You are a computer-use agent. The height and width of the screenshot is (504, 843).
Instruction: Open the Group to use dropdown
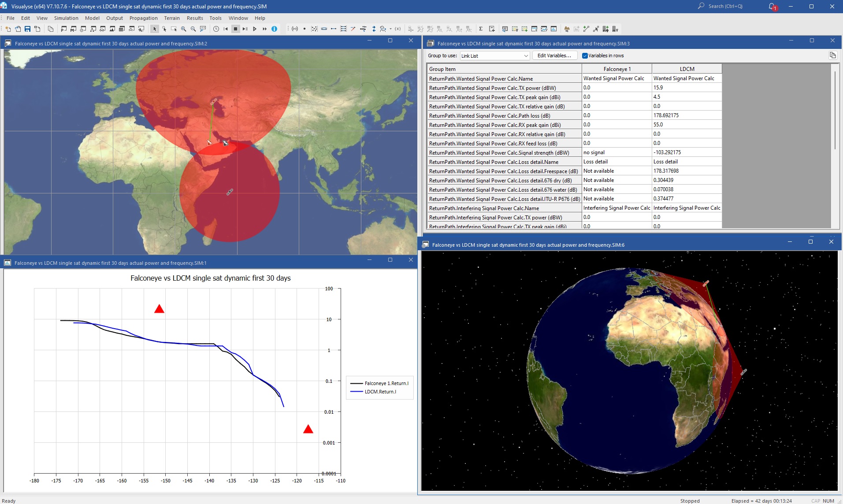click(x=494, y=56)
